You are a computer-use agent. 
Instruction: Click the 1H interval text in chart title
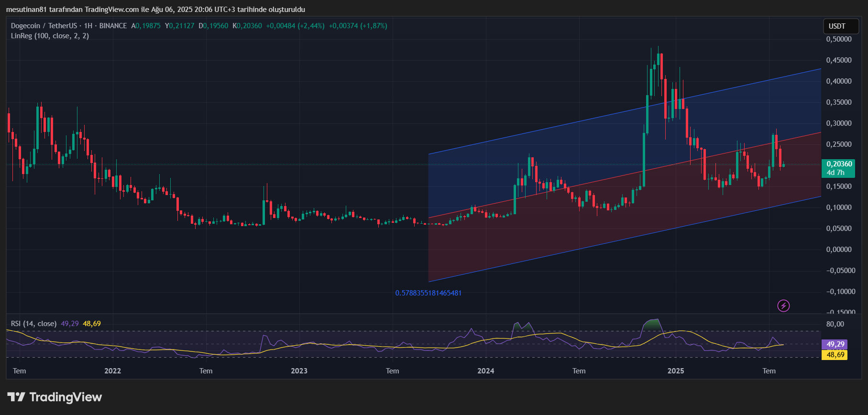88,26
